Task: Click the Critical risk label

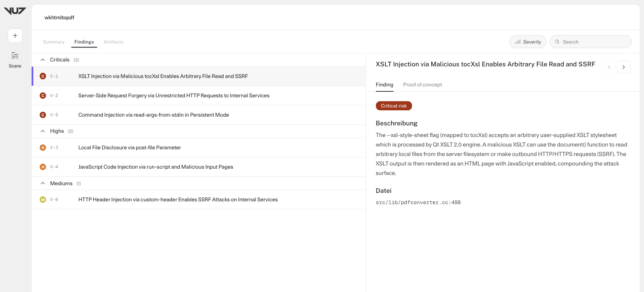Action: [x=394, y=106]
